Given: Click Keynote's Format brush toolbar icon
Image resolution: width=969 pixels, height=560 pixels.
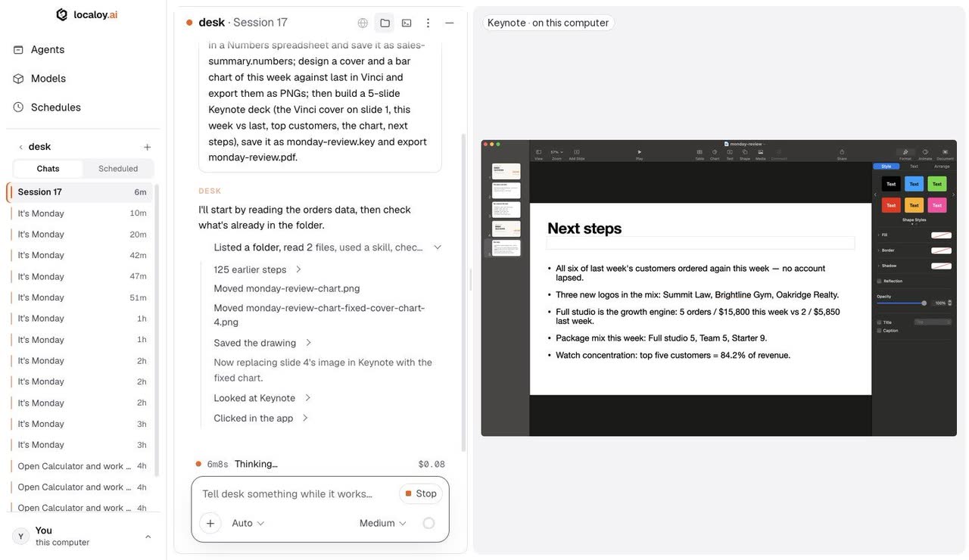Looking at the screenshot, I should tap(905, 152).
